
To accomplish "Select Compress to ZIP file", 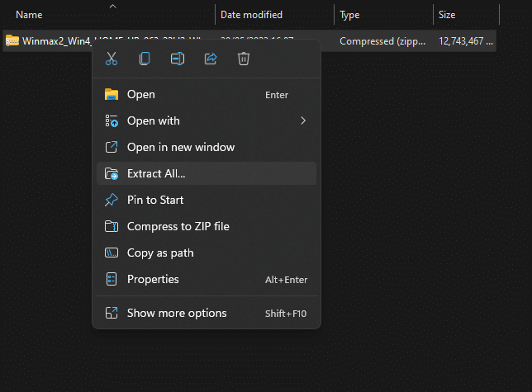I will tap(178, 227).
